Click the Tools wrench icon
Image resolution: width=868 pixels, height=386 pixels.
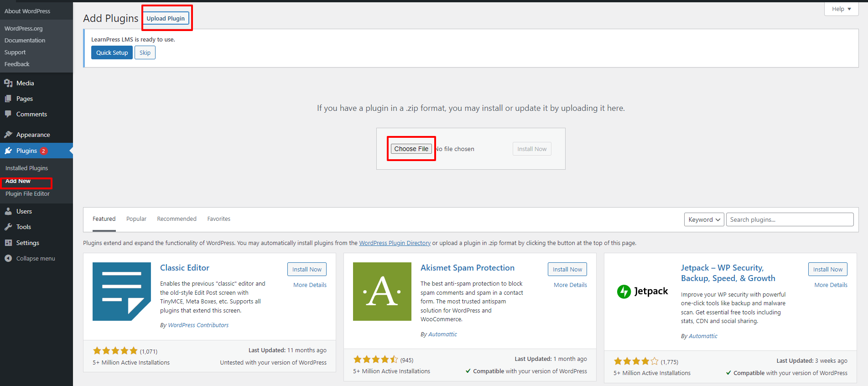[x=8, y=227]
